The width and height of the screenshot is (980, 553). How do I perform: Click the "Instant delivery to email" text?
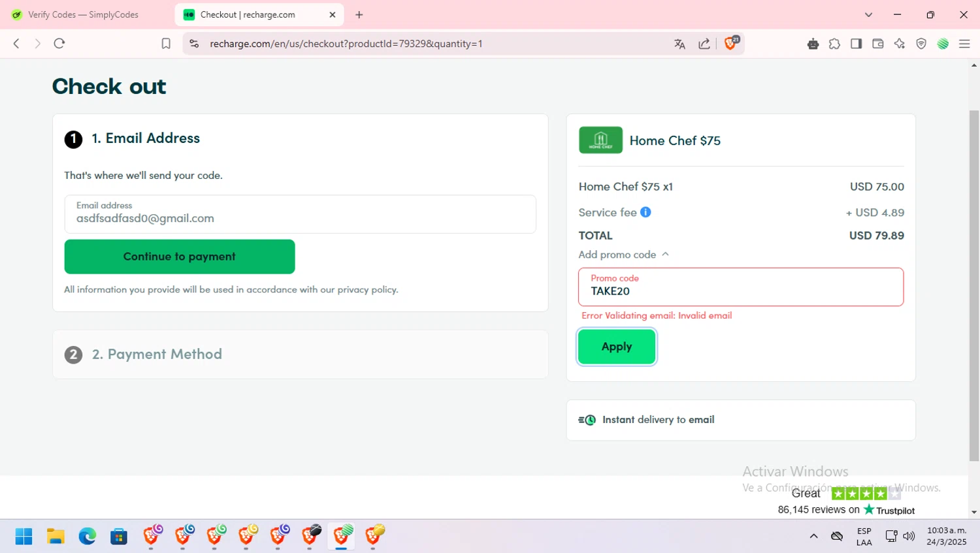pos(658,420)
